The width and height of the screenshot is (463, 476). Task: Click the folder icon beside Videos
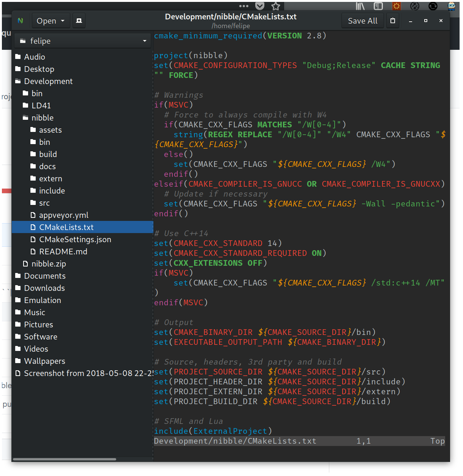coord(18,349)
